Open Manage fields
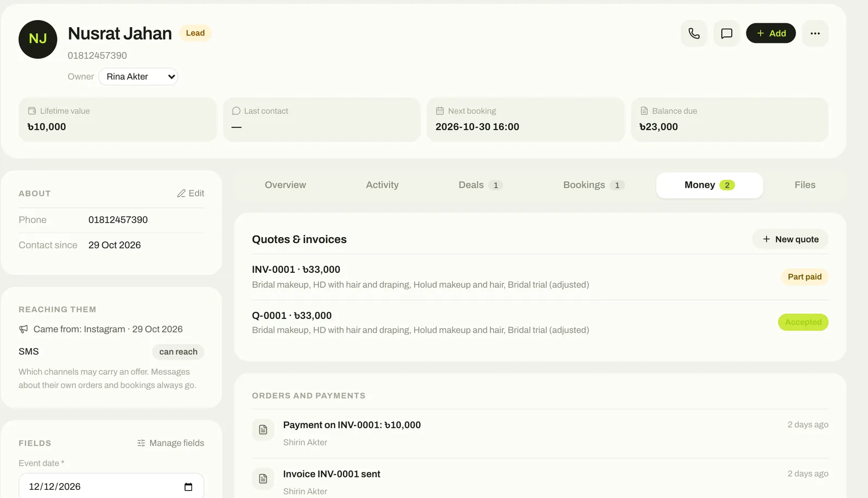868x498 pixels. pyautogui.click(x=170, y=443)
